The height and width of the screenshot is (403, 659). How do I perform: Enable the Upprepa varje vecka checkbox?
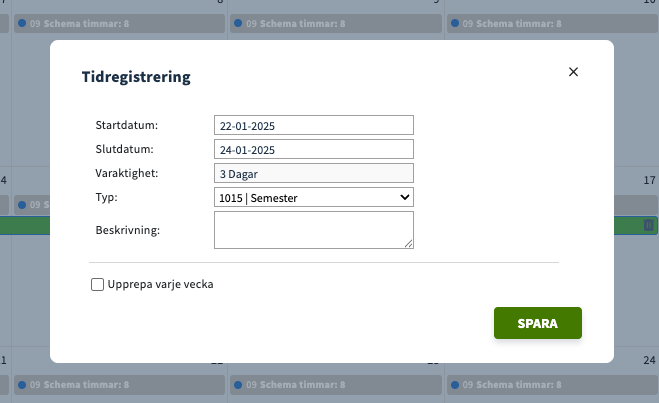pos(97,284)
